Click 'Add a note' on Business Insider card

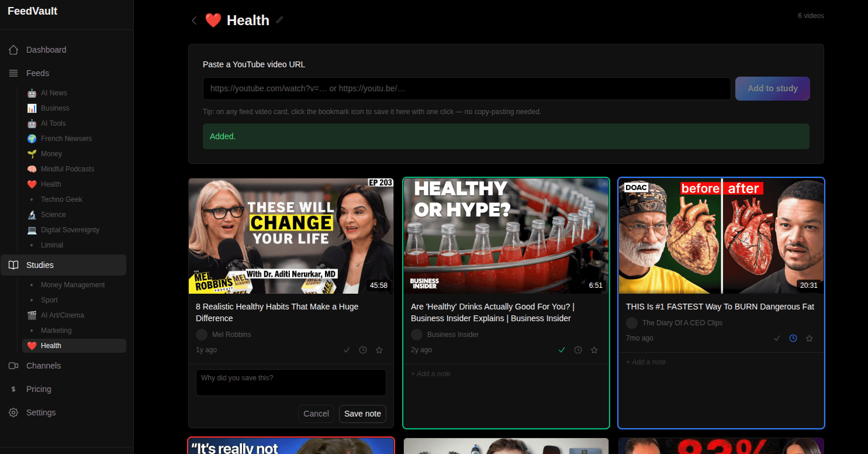(x=431, y=374)
